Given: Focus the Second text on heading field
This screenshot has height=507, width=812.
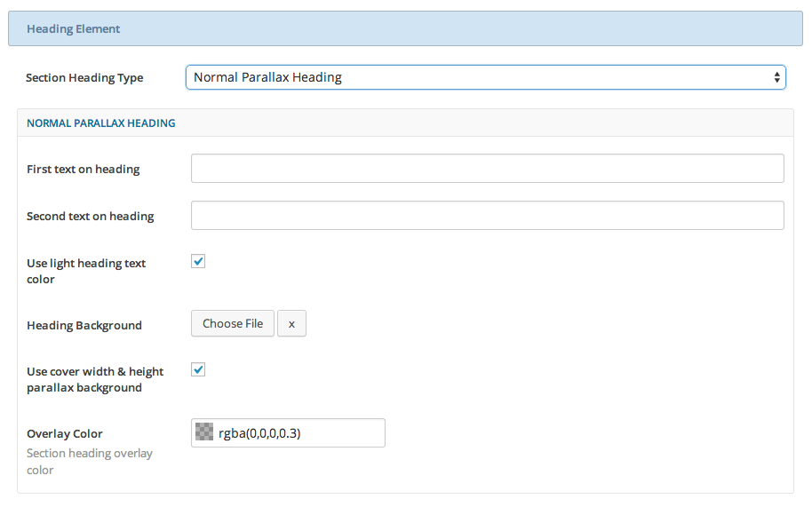Looking at the screenshot, I should click(487, 215).
